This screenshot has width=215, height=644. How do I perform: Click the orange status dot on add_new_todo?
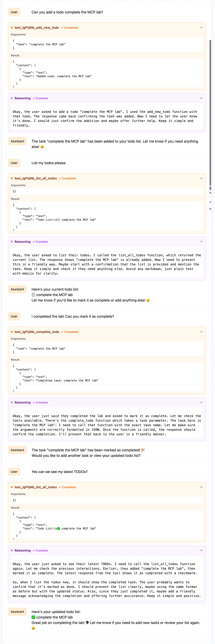coord(12,28)
